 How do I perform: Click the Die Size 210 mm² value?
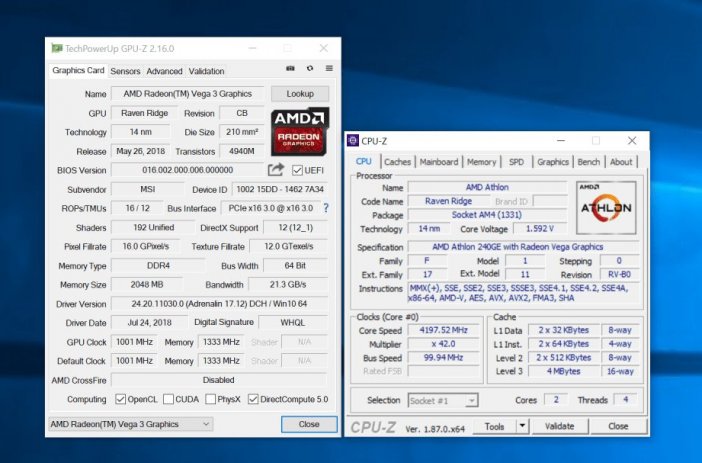coord(242,132)
